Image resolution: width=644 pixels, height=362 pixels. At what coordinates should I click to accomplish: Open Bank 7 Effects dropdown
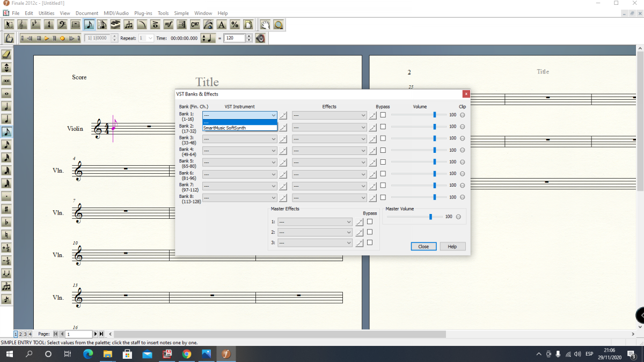(330, 186)
